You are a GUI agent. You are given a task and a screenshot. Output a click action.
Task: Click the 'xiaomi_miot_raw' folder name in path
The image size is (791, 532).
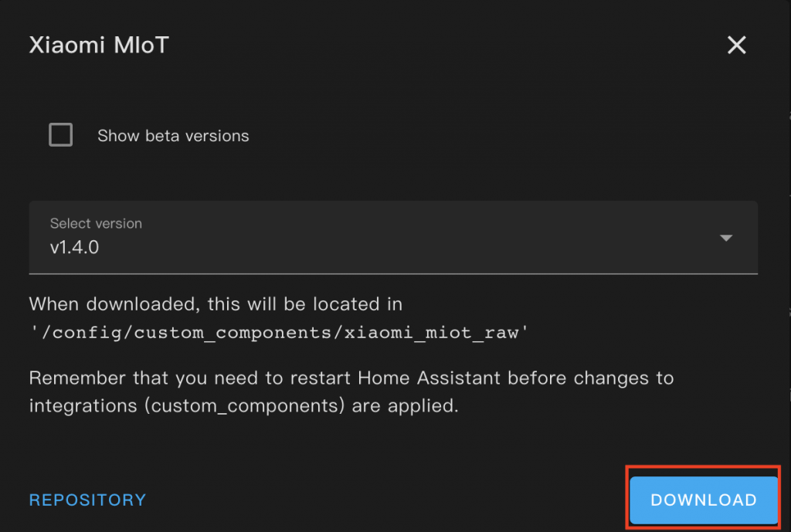(x=431, y=333)
